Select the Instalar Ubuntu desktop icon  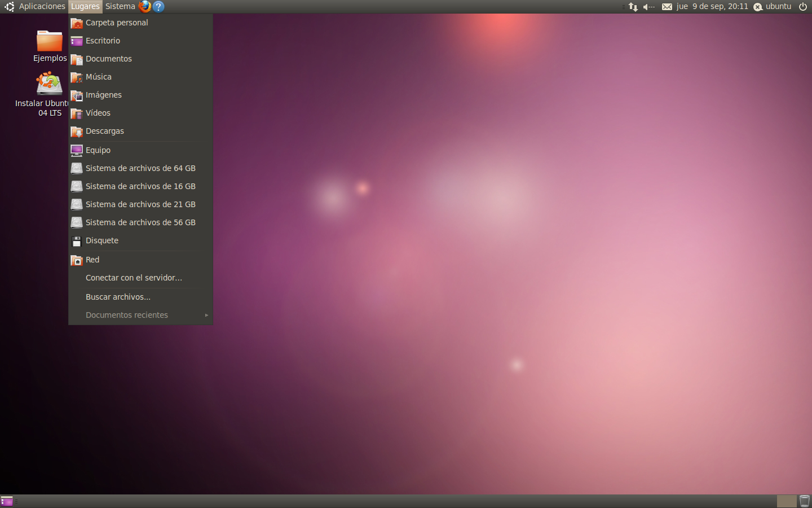coord(42,94)
